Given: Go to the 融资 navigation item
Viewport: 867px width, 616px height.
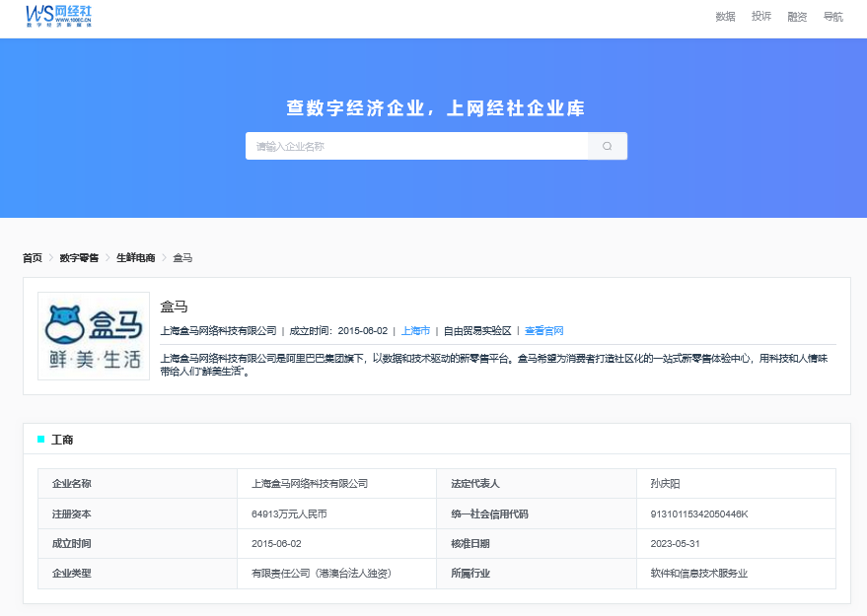Looking at the screenshot, I should [797, 17].
